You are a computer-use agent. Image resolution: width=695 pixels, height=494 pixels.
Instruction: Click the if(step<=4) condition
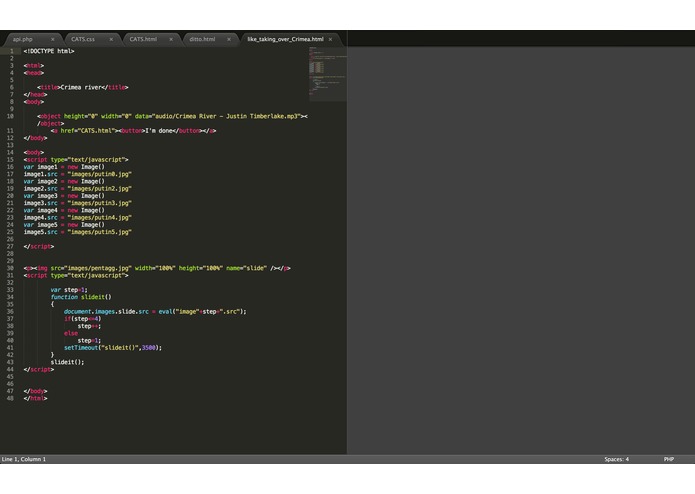tap(82, 319)
